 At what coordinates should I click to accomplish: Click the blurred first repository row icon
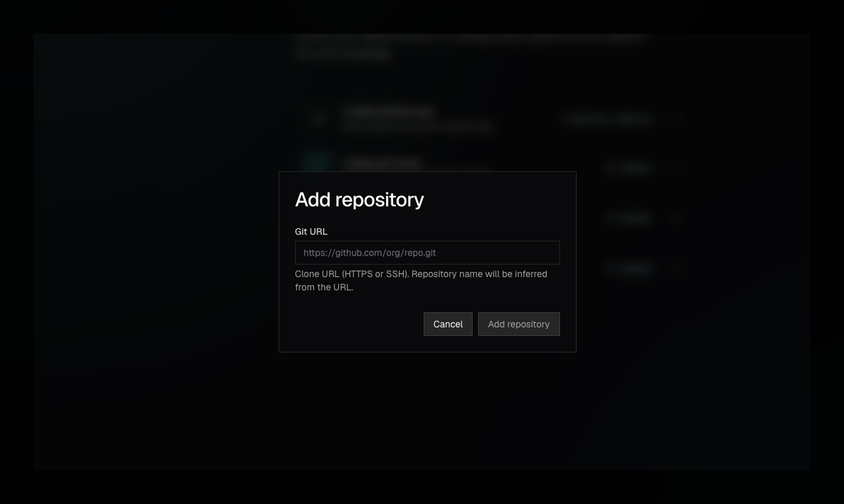pos(320,119)
